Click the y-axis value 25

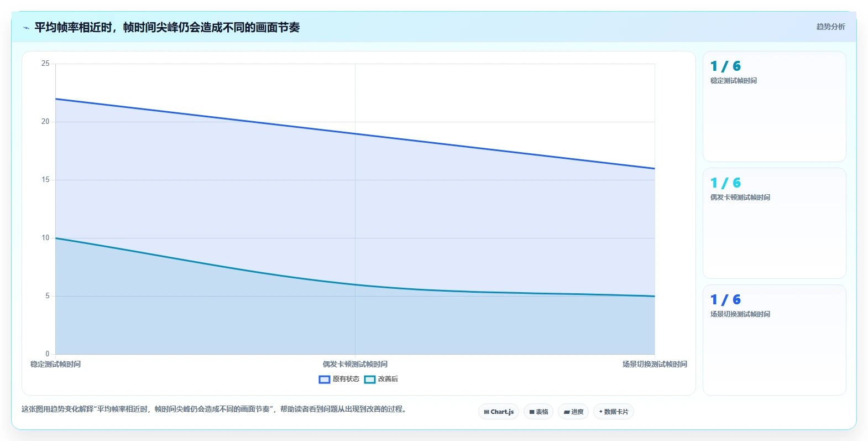pos(45,64)
